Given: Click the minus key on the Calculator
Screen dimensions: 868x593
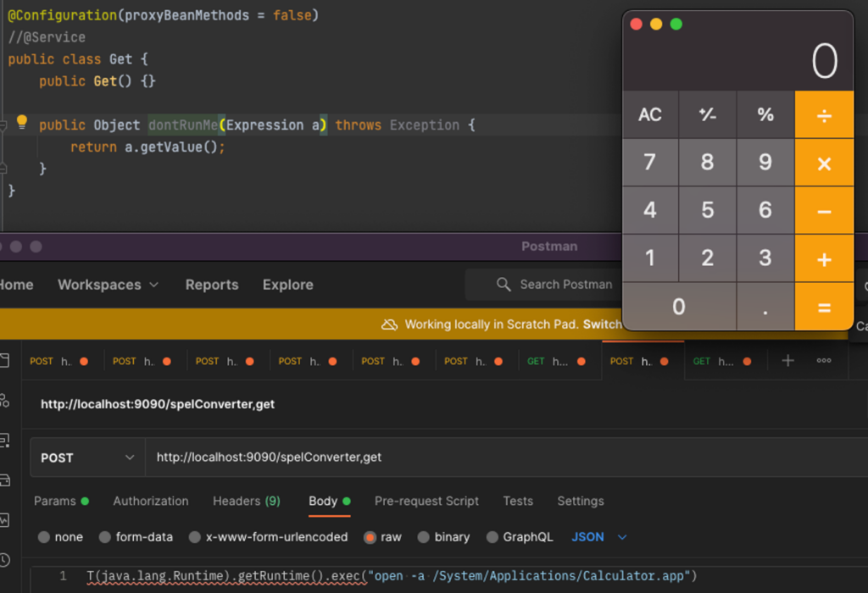Looking at the screenshot, I should click(x=824, y=210).
